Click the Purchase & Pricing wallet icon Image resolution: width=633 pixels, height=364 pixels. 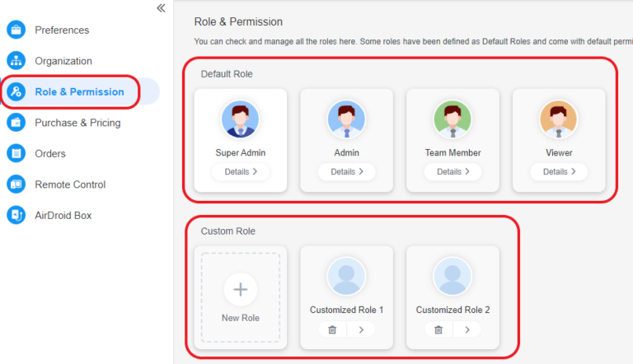[x=16, y=122]
